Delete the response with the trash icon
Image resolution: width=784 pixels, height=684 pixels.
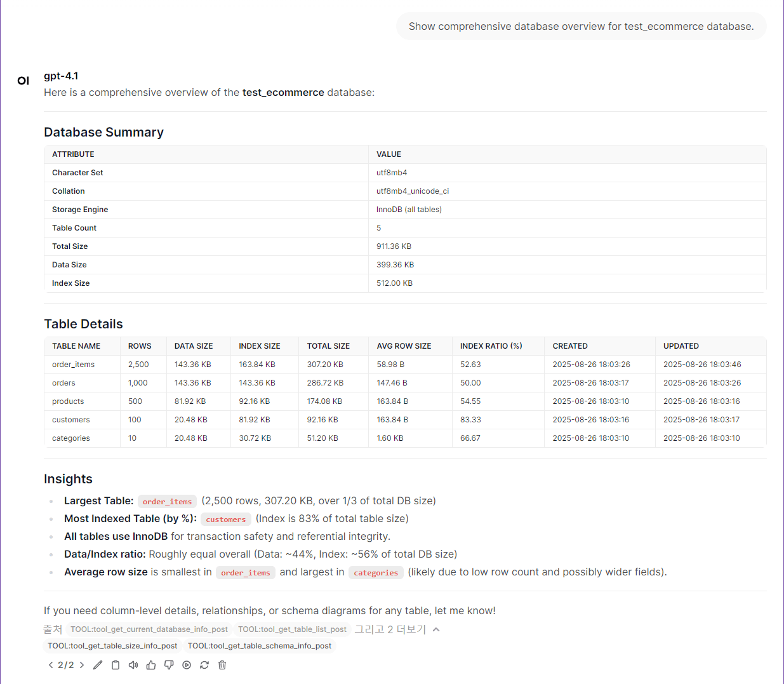pos(222,665)
